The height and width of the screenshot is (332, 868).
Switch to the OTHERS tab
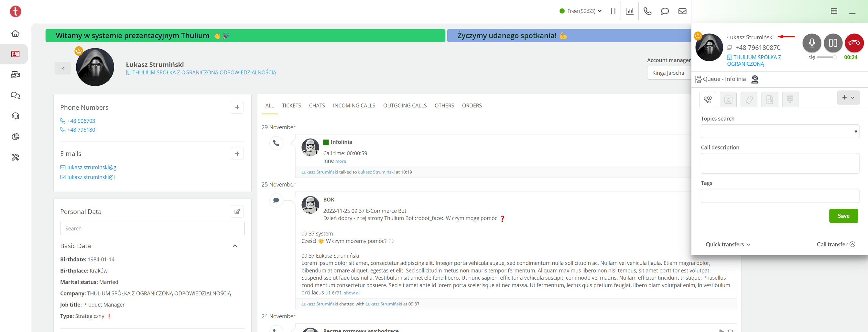pyautogui.click(x=444, y=105)
